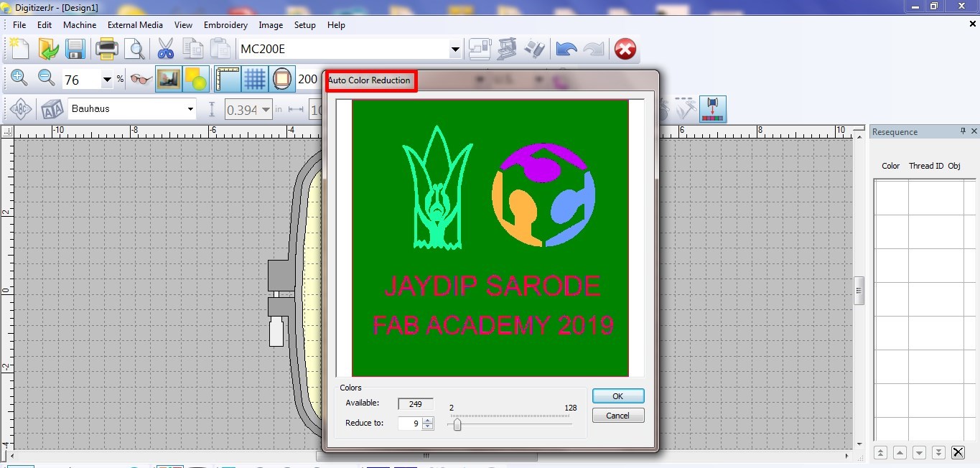This screenshot has width=980, height=468.
Task: Cancel the Auto Color Reduction dialog
Action: [x=618, y=416]
